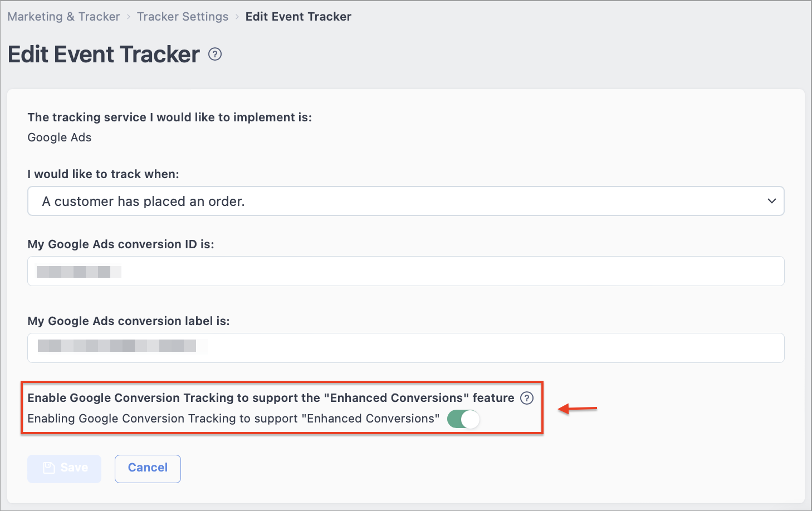Open the 'I would like to track when' dropdown
812x511 pixels.
[406, 201]
